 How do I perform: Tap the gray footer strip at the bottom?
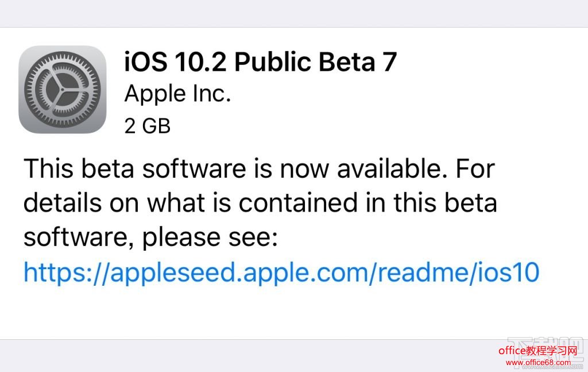pos(230,355)
